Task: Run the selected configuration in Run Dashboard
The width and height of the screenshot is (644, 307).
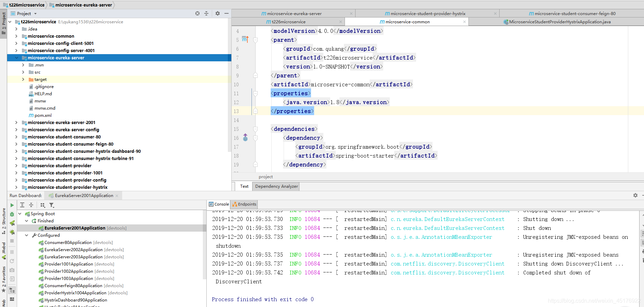Action: click(12, 205)
